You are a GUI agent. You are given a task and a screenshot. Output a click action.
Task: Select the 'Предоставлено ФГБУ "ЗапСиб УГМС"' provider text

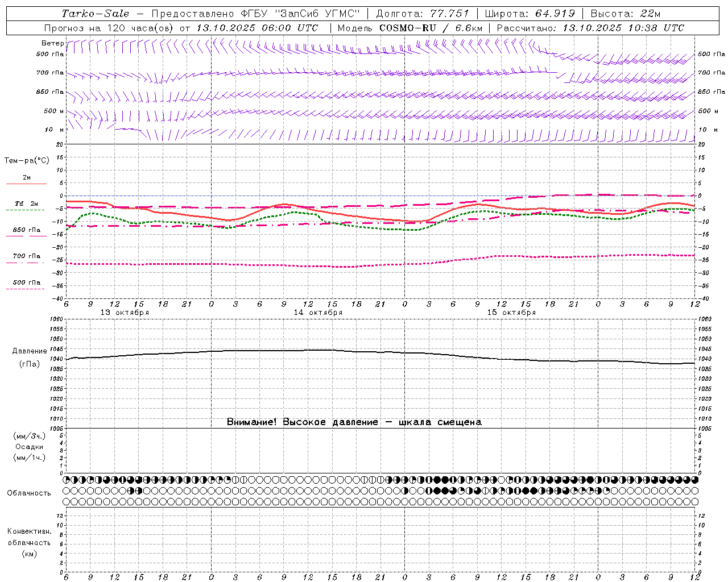pos(255,14)
